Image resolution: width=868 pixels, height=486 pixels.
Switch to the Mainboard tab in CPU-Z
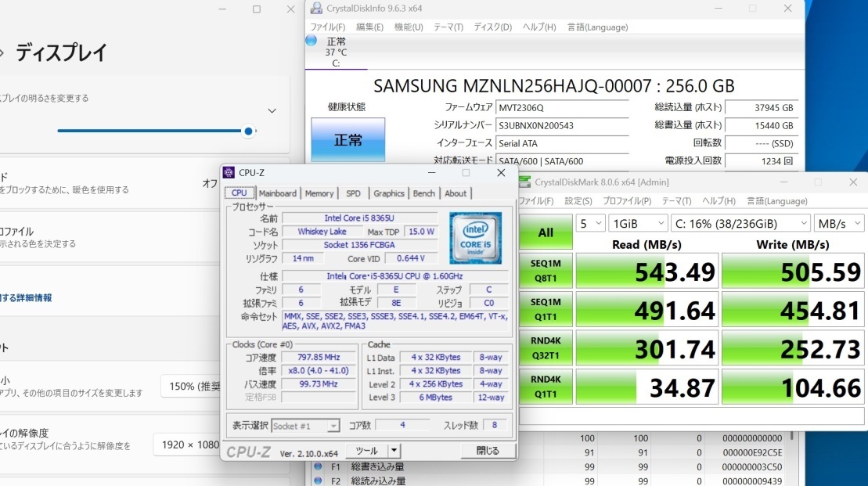coord(278,193)
